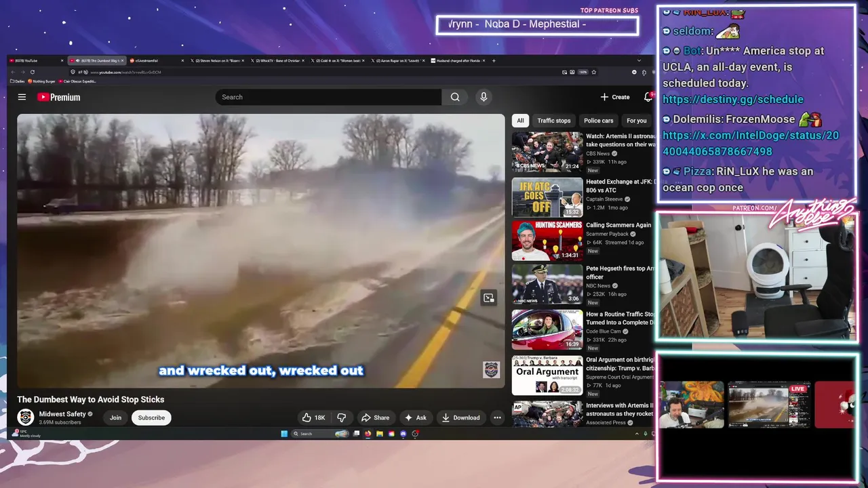Open the Pete Hegseth NBC News thumbnail
868x488 pixels.
click(x=547, y=284)
